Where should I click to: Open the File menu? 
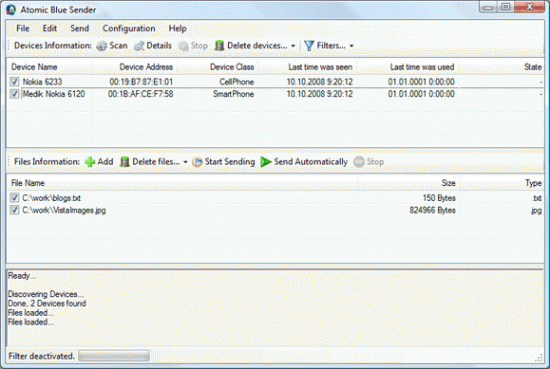23,28
